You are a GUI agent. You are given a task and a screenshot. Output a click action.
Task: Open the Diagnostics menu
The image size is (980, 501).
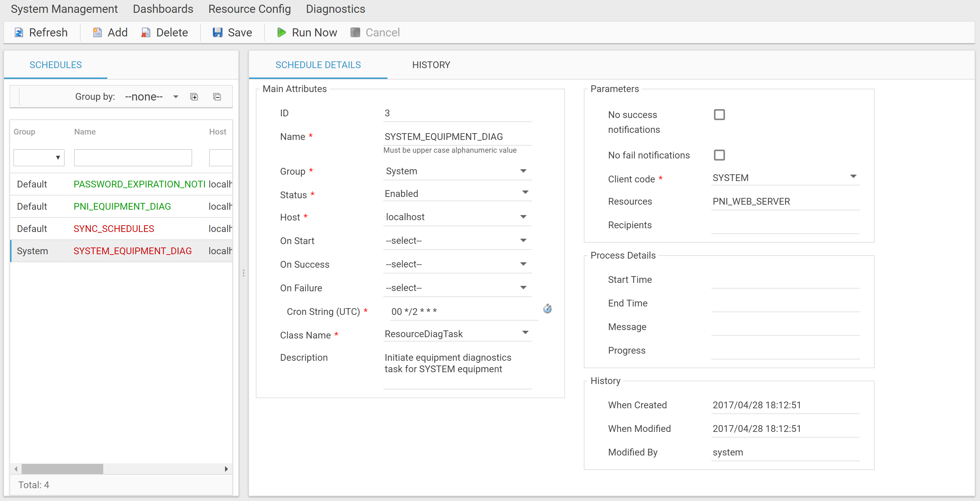tap(335, 9)
